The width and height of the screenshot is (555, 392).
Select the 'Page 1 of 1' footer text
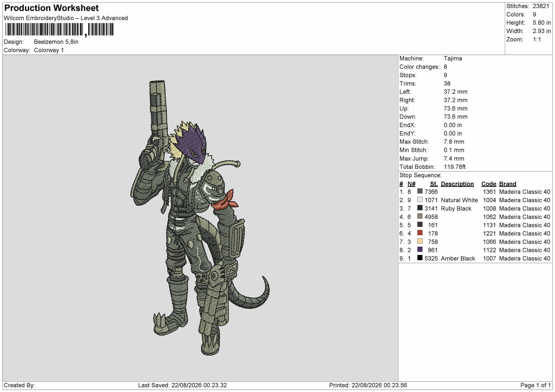536,385
